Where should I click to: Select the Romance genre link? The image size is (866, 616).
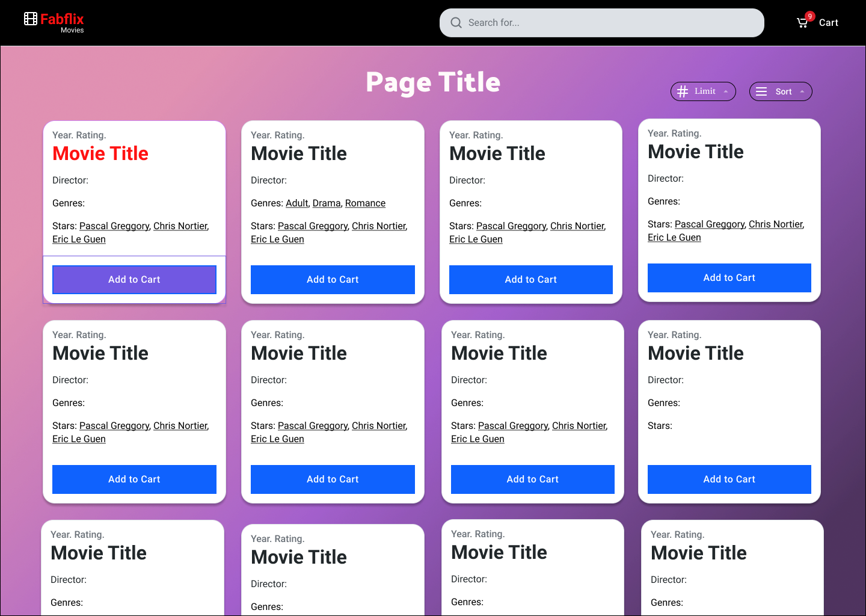pos(365,203)
